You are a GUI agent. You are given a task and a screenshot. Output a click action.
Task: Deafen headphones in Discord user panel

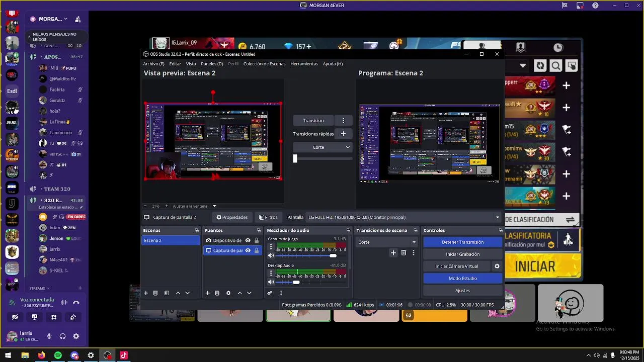click(x=62, y=336)
